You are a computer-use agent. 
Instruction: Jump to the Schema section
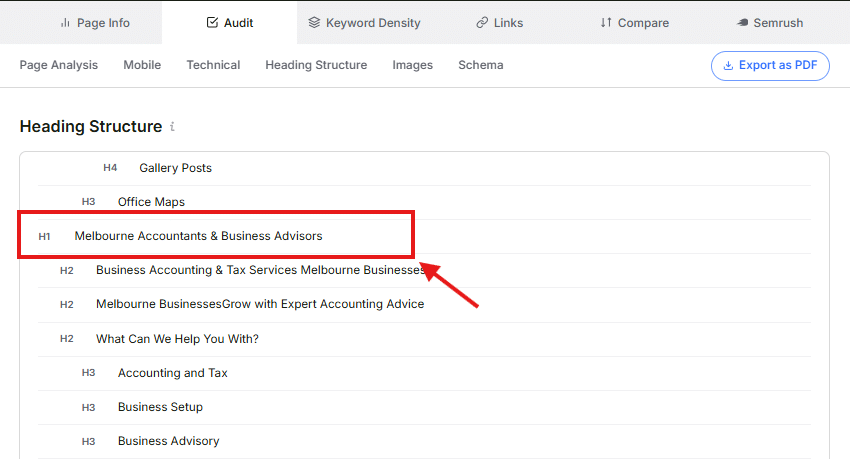pos(480,65)
